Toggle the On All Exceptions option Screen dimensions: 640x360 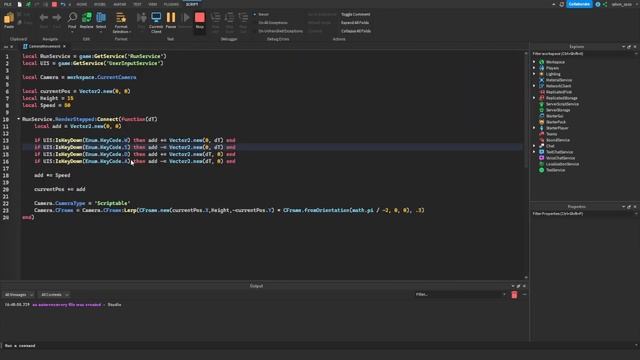pos(273,23)
